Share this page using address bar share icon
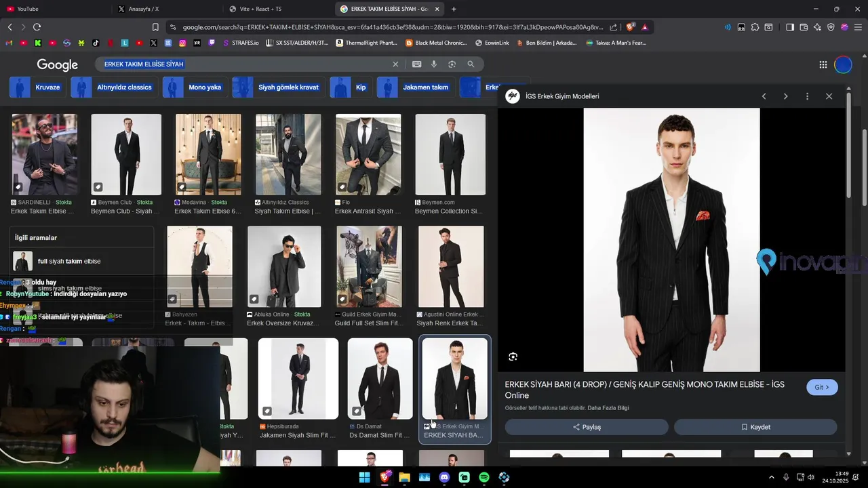This screenshot has width=868, height=488. click(614, 27)
